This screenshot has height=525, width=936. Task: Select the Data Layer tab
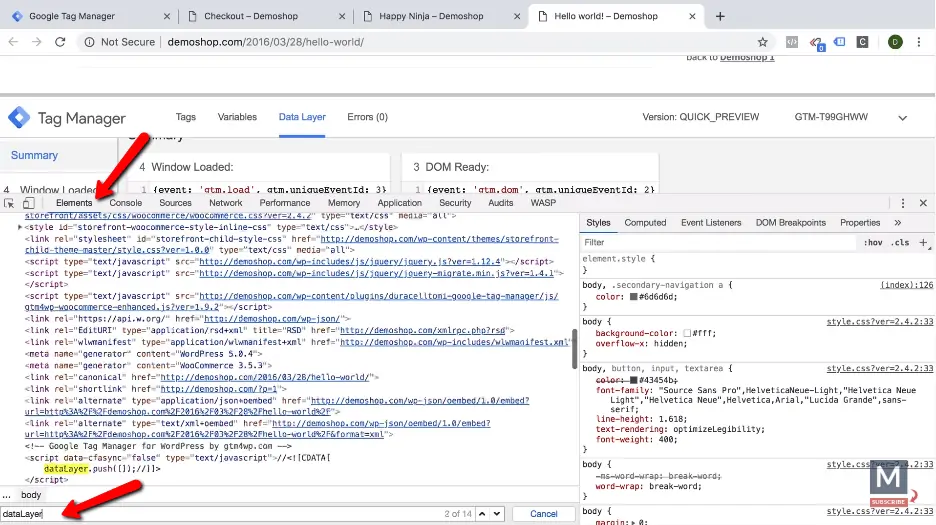[x=302, y=117]
